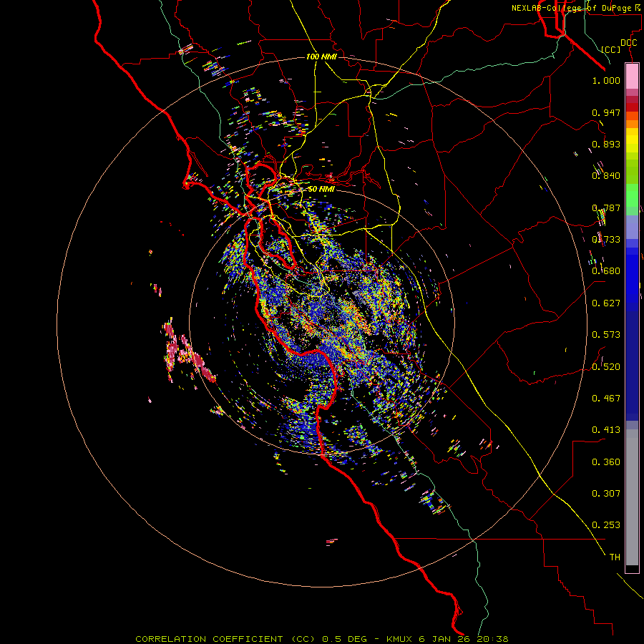Click the [CC] label near the color bar
The image size is (644, 644).
(611, 49)
